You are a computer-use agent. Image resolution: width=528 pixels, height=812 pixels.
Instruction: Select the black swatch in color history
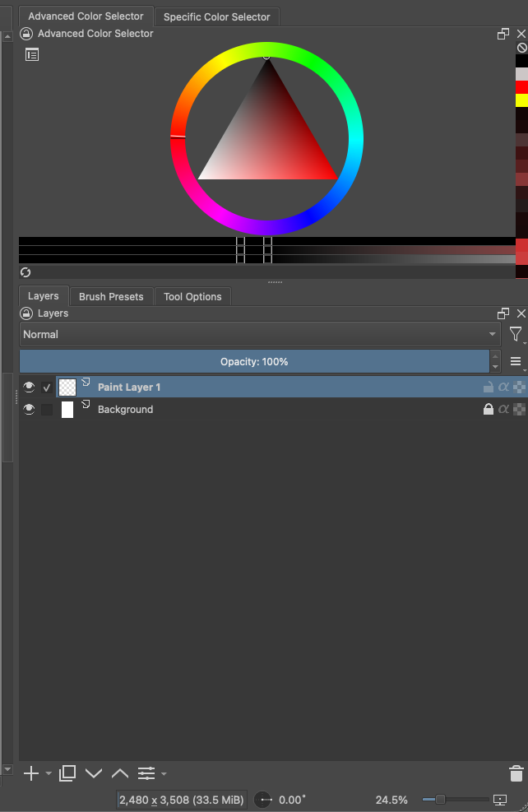[521, 61]
